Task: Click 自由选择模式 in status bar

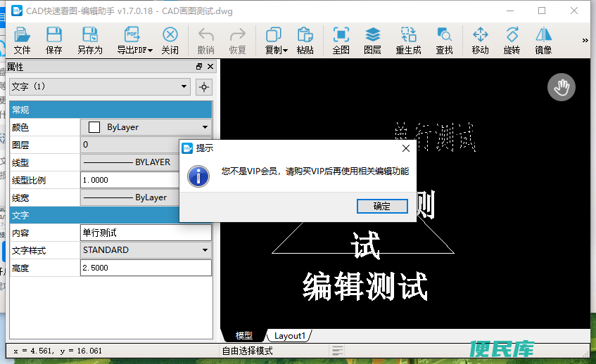Action: (248, 351)
